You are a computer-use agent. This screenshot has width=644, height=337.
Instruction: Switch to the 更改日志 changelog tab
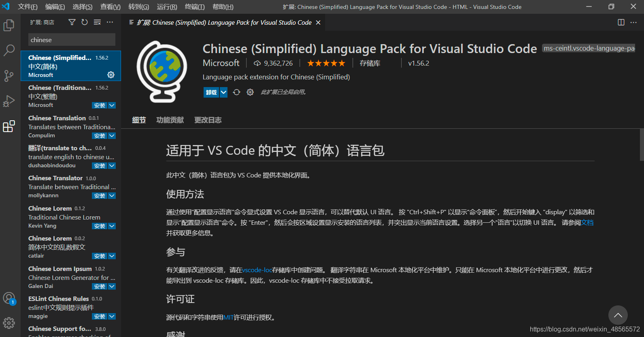(208, 120)
